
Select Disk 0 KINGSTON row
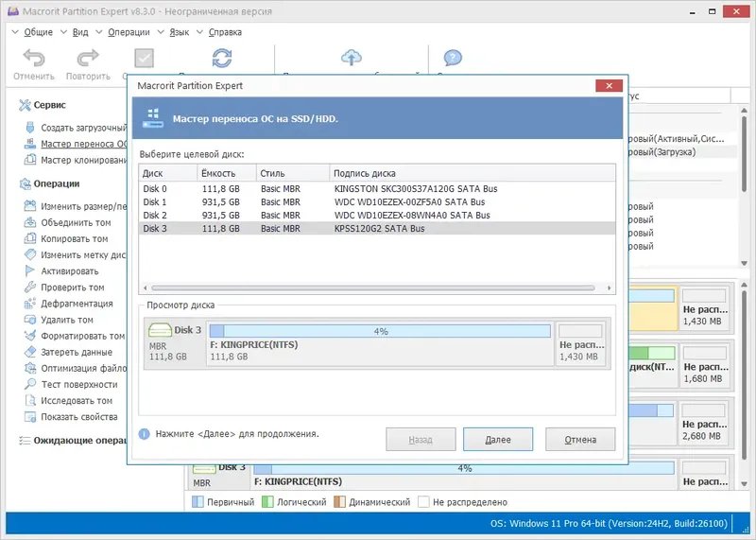pyautogui.click(x=377, y=189)
